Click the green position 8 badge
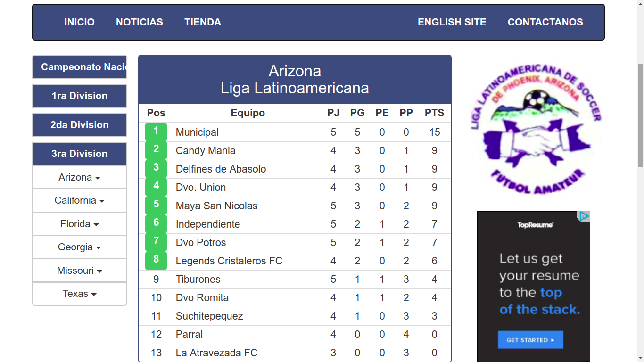The height and width of the screenshot is (362, 644). pos(156,260)
